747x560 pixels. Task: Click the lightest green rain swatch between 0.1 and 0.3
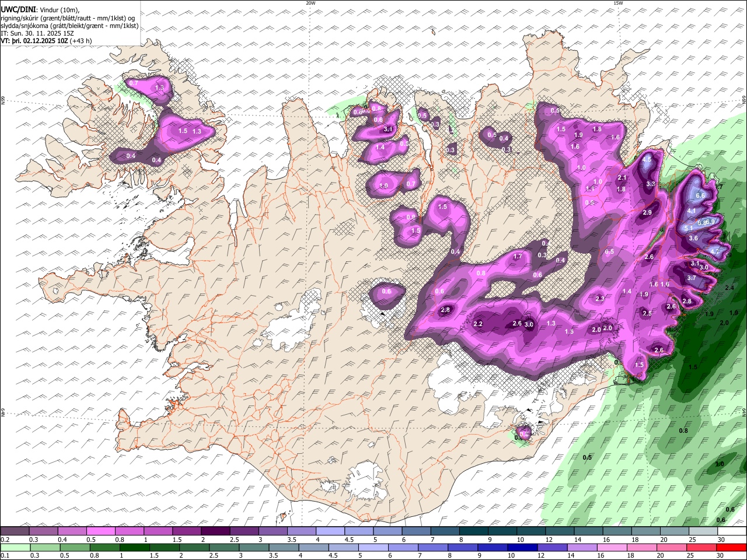(16, 547)
